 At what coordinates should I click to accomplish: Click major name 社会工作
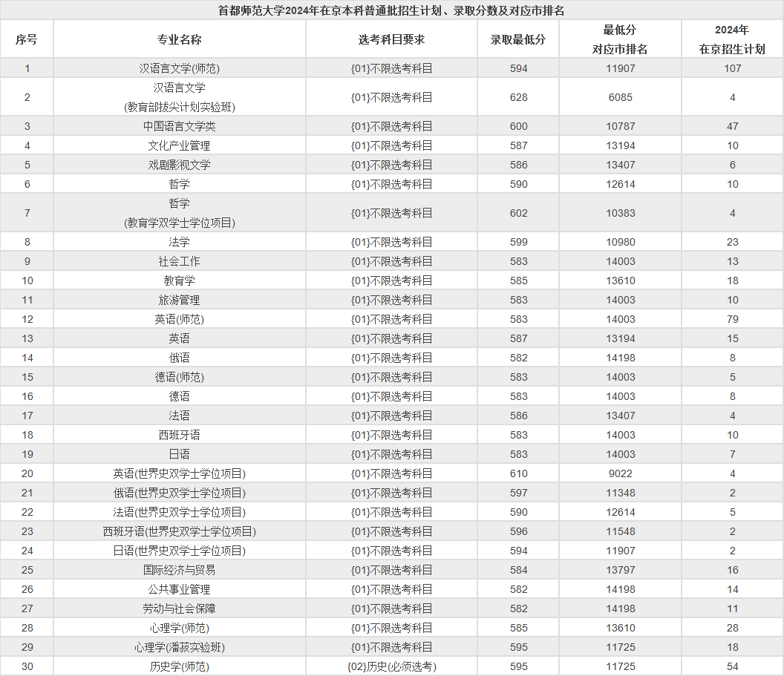(x=180, y=261)
